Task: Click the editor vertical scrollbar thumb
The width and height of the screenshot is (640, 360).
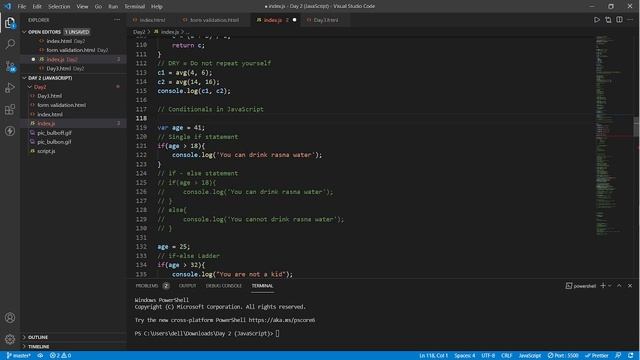Action: coord(636,127)
